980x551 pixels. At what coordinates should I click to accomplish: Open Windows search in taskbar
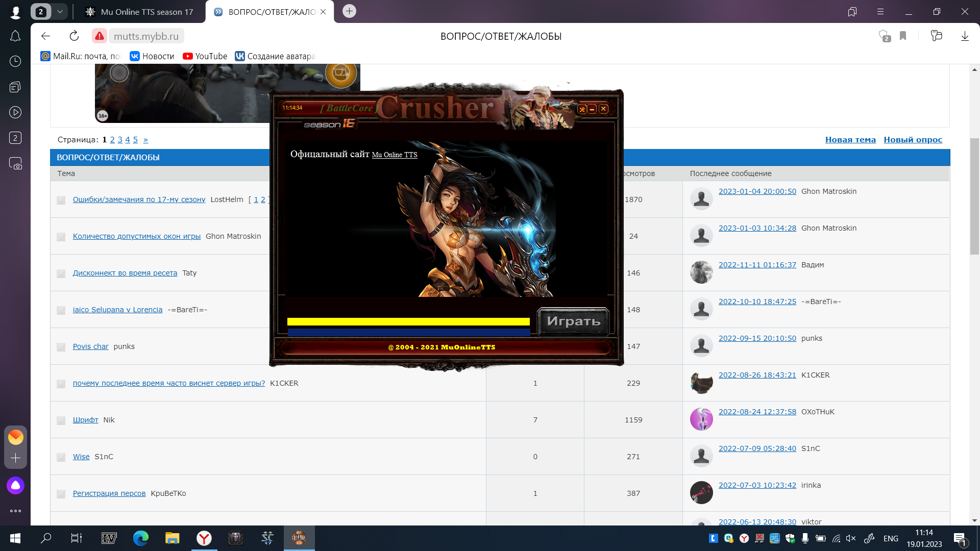[46, 538]
